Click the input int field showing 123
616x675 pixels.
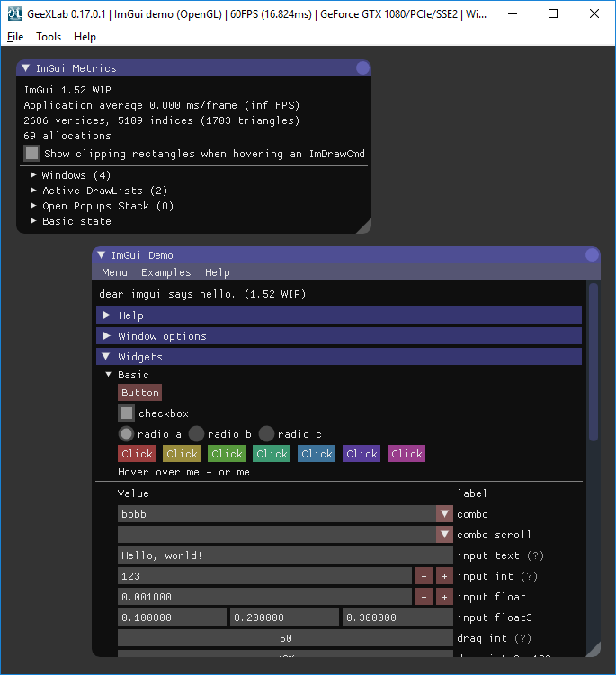pos(265,576)
